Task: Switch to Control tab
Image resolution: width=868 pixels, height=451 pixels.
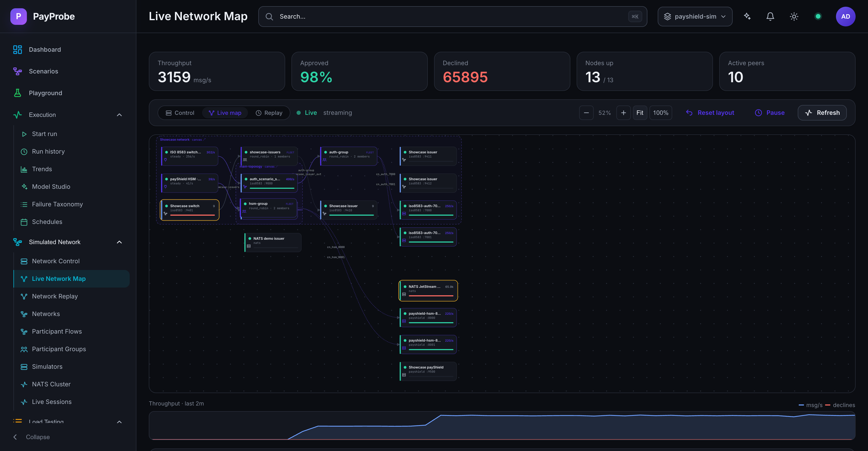Action: click(180, 113)
